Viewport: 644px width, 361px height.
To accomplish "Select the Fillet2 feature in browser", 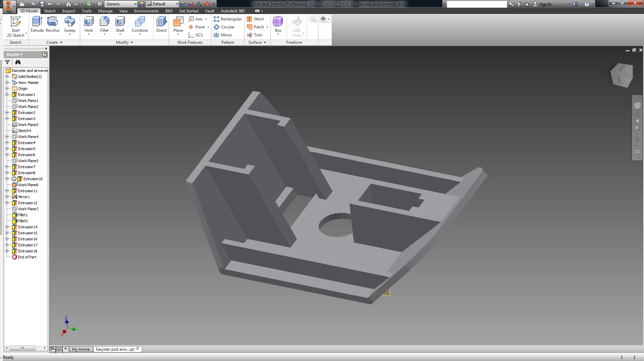I will (23, 221).
